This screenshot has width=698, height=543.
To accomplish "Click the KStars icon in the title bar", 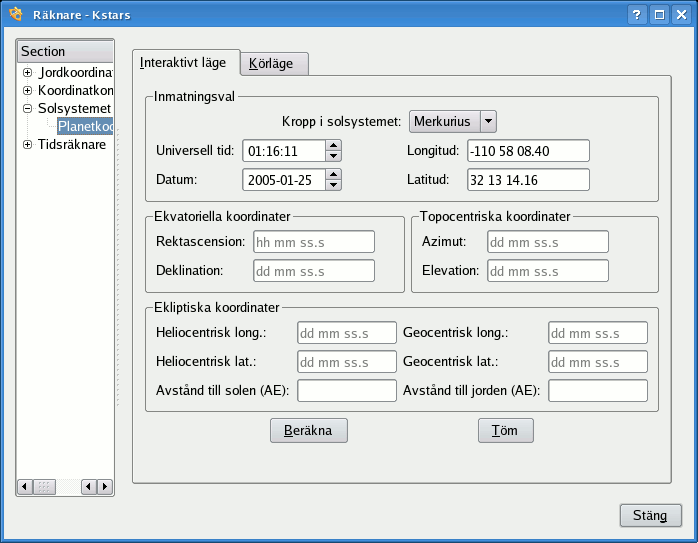I will click(16, 14).
